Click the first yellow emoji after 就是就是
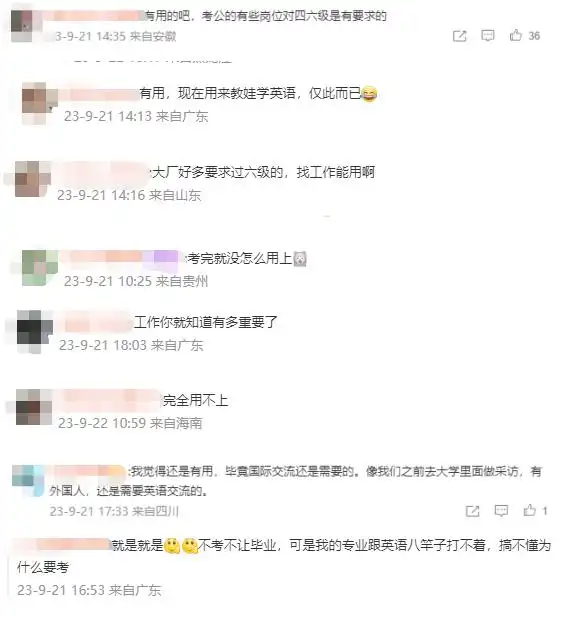Screen dimensions: 578x617 (172, 546)
